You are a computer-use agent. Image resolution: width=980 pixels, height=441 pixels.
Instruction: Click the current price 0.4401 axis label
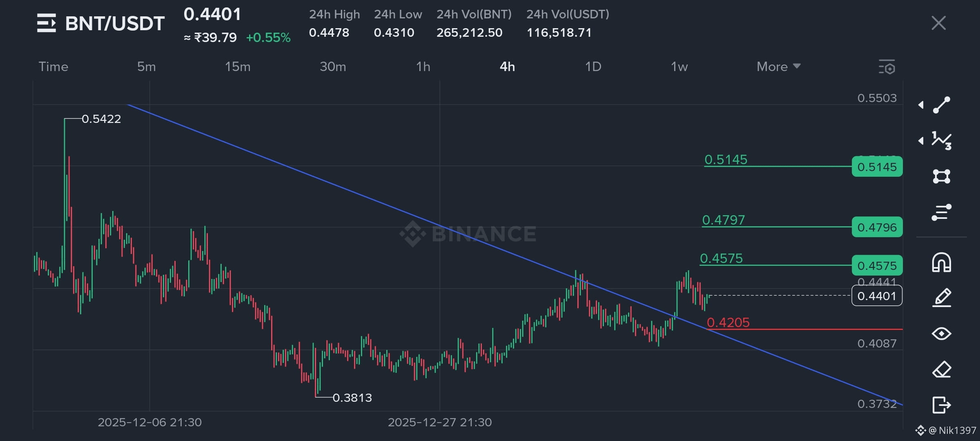[x=877, y=296]
